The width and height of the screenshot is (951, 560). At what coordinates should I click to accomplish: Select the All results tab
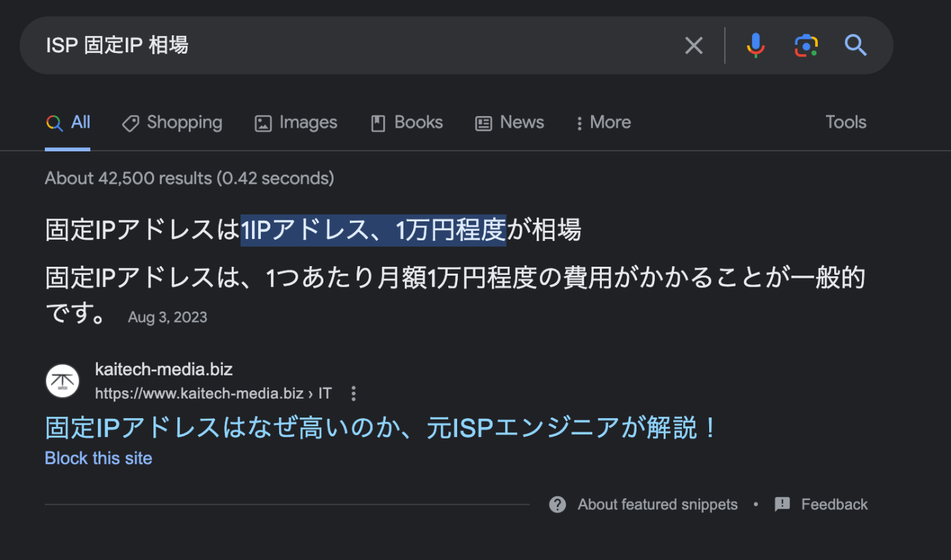(68, 122)
